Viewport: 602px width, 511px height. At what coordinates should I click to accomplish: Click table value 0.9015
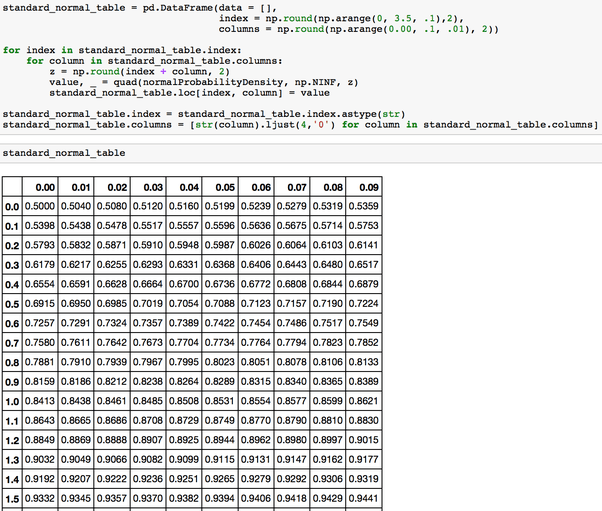(x=364, y=440)
